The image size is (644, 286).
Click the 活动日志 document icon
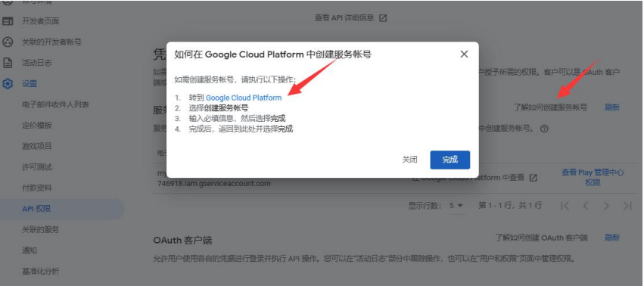pos(8,63)
